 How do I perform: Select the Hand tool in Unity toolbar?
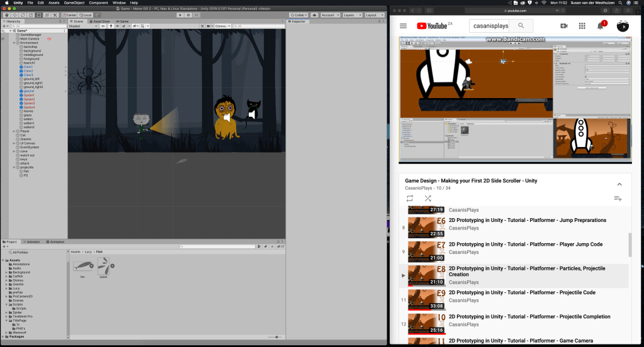(x=6, y=14)
